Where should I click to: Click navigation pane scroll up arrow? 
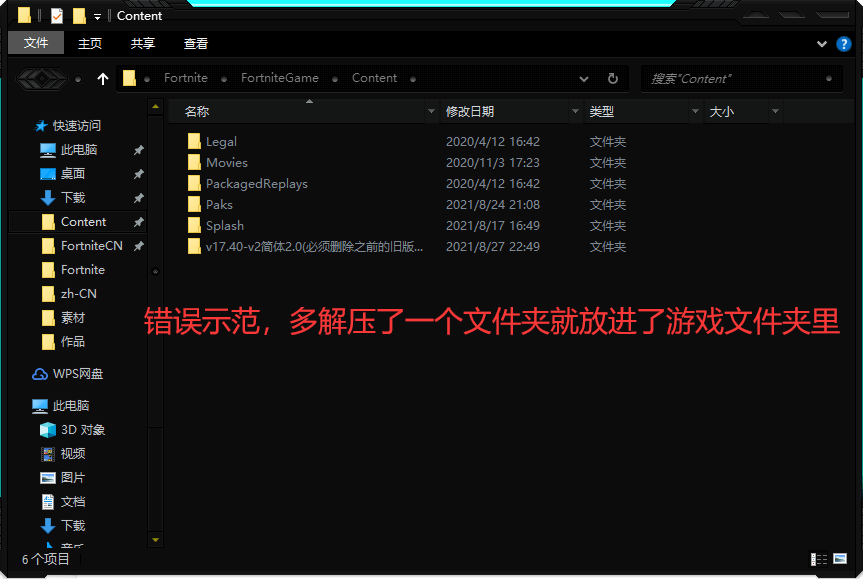[155, 106]
